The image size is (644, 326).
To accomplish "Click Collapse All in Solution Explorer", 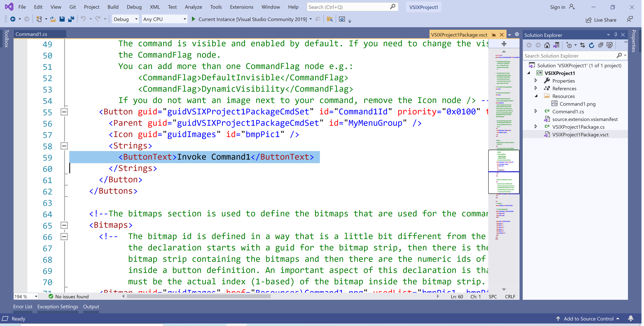I will 601,45.
